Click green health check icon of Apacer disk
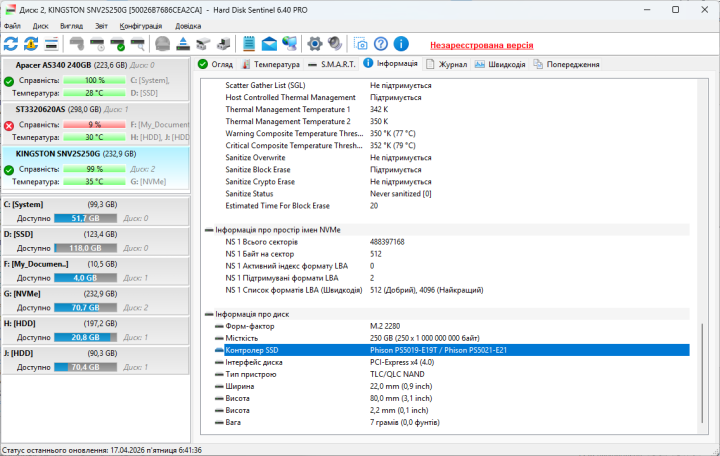 pyautogui.click(x=9, y=82)
